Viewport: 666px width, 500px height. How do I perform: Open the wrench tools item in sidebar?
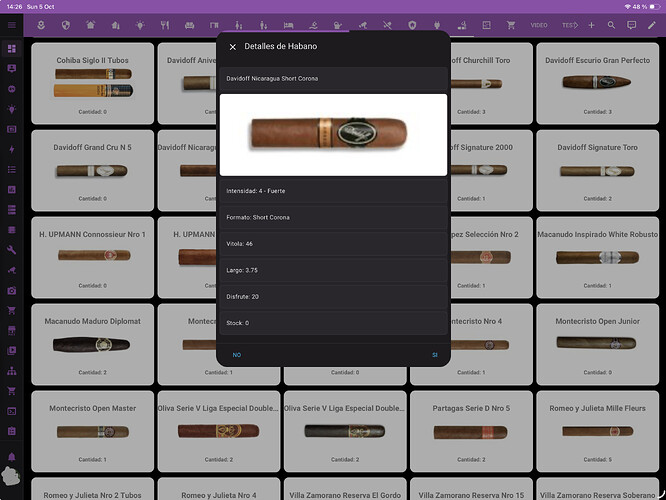[x=11, y=250]
